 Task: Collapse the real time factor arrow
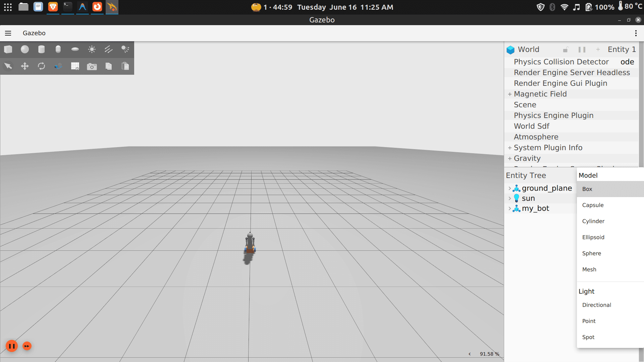click(470, 354)
